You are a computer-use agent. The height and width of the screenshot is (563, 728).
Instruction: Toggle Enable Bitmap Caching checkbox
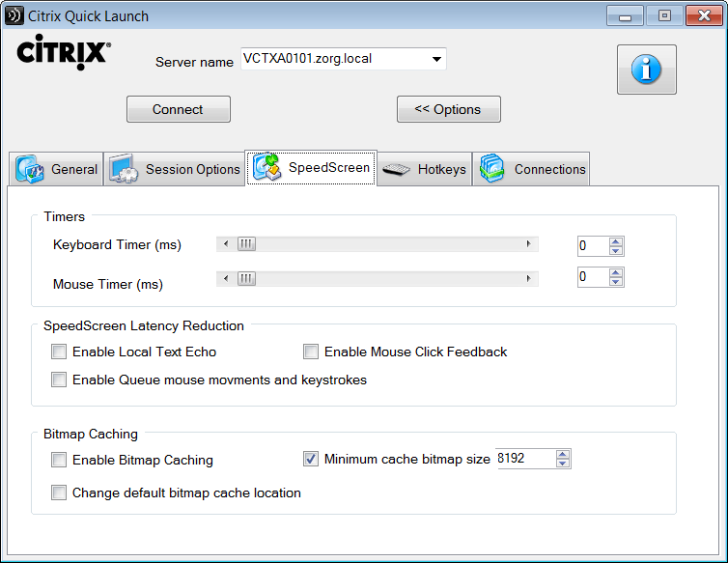60,460
